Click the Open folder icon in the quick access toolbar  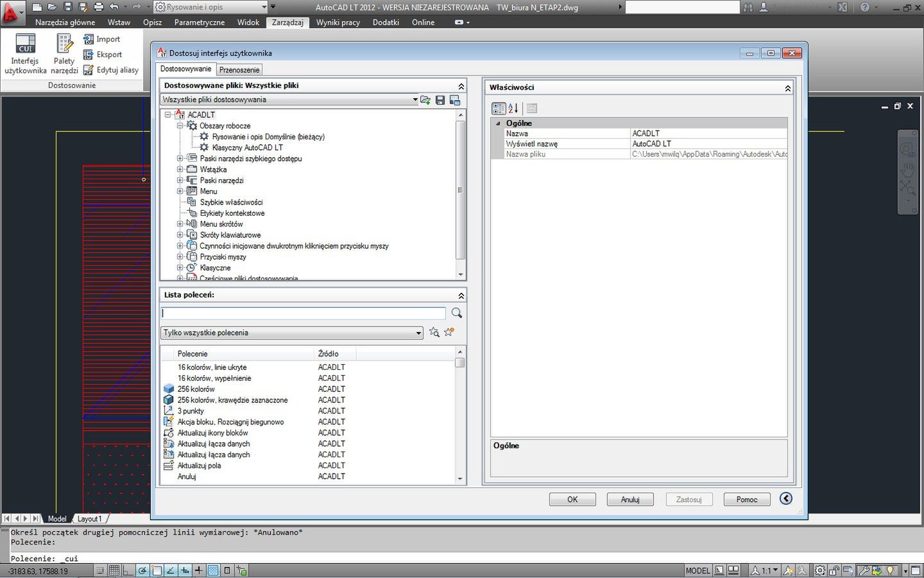tap(53, 7)
